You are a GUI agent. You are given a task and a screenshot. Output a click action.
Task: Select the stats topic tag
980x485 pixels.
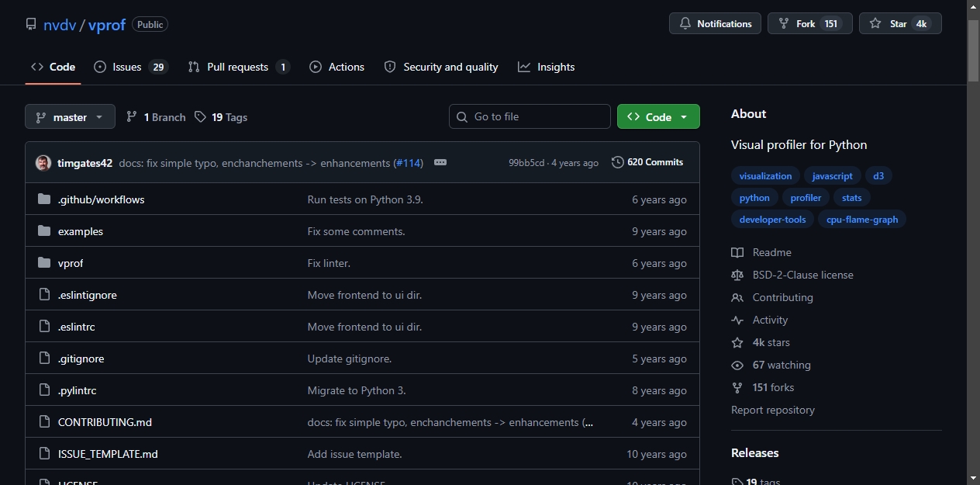pos(852,198)
